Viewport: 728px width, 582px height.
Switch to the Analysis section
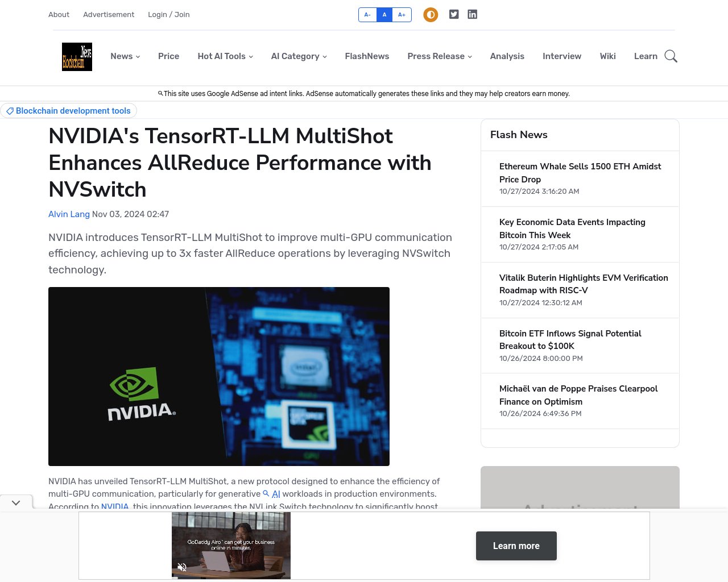click(507, 56)
